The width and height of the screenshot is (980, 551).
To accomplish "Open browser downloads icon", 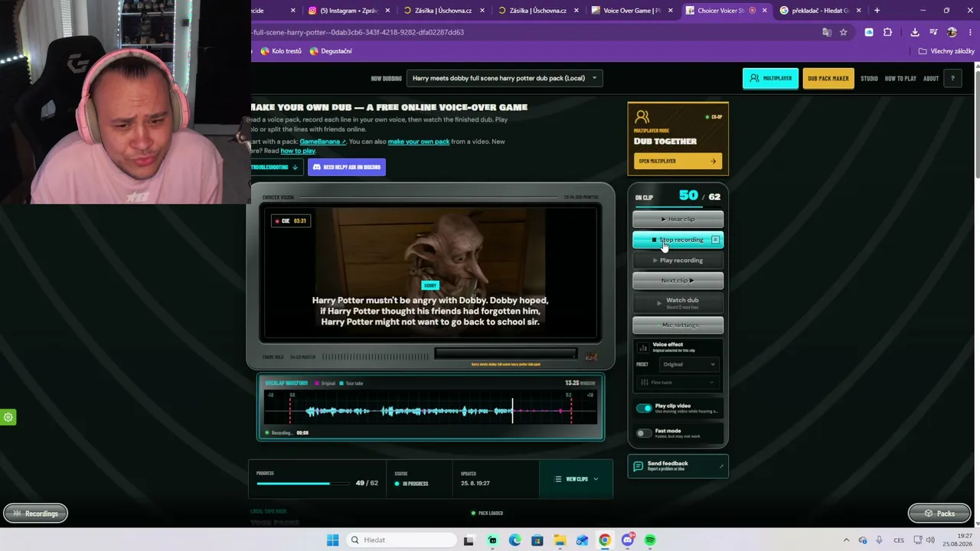I will (915, 32).
